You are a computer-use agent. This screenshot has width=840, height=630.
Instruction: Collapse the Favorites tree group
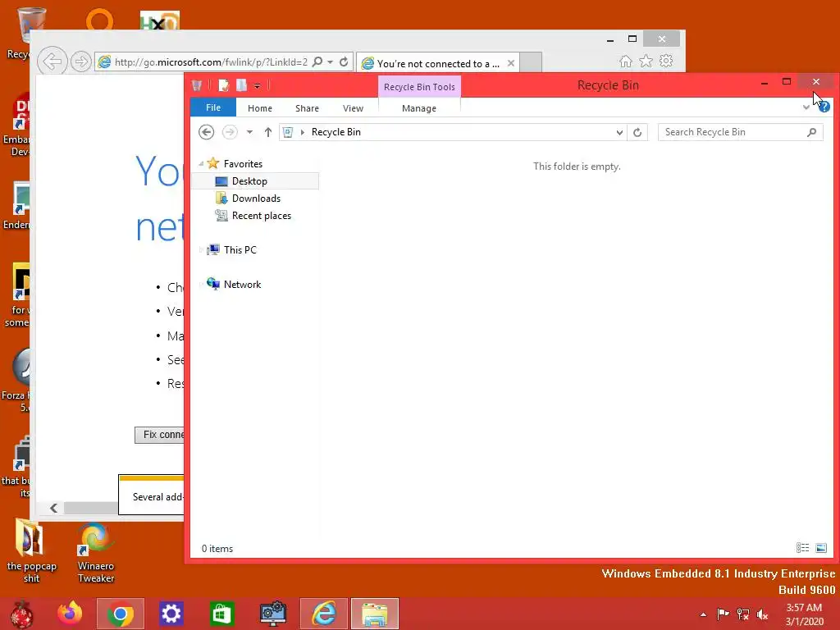(201, 163)
